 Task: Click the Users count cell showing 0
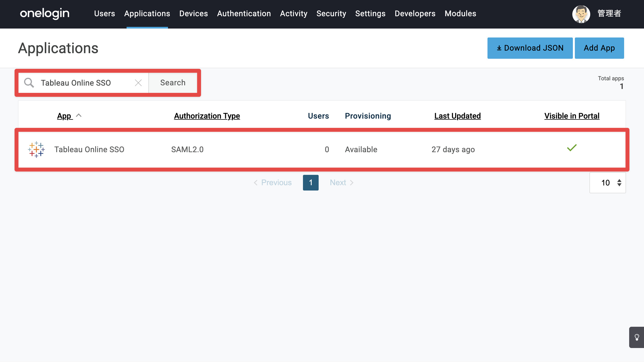pos(327,149)
